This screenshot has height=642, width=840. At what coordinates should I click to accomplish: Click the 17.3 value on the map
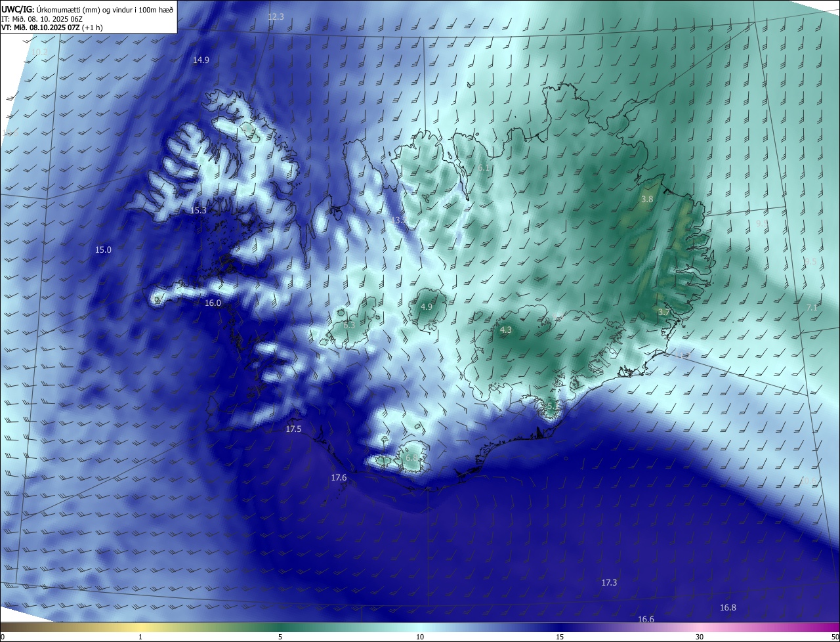[609, 583]
